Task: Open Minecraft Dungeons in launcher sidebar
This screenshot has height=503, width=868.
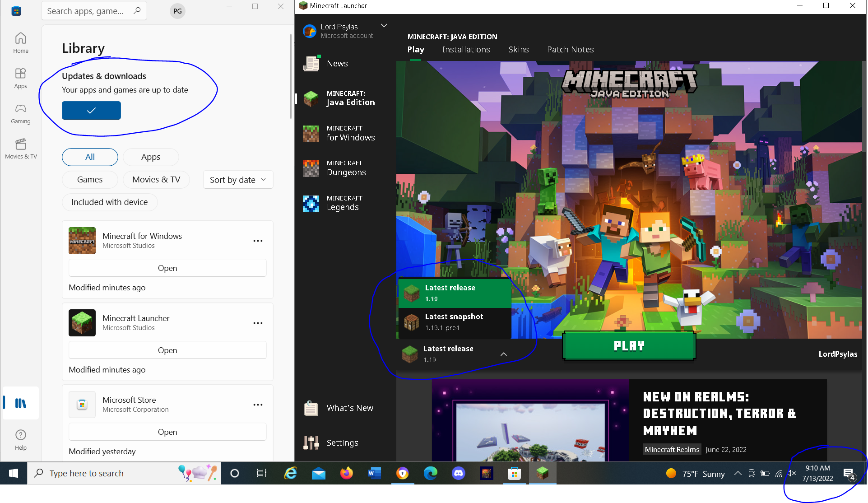Action: (x=346, y=168)
